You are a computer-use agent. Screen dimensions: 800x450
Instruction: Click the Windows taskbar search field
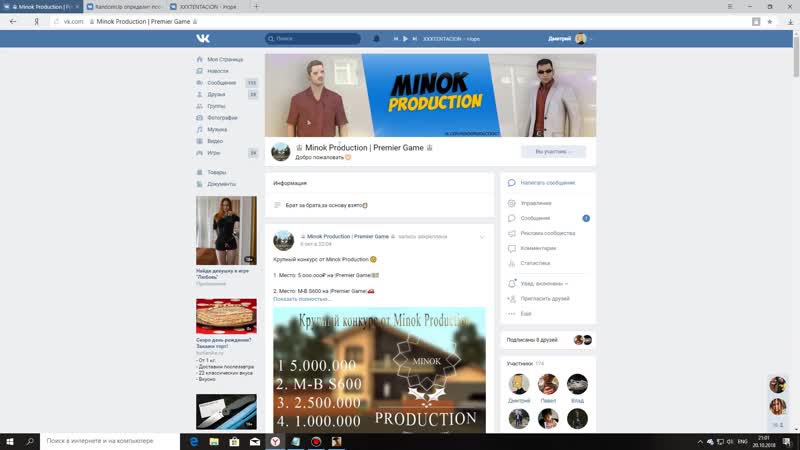tap(110, 441)
